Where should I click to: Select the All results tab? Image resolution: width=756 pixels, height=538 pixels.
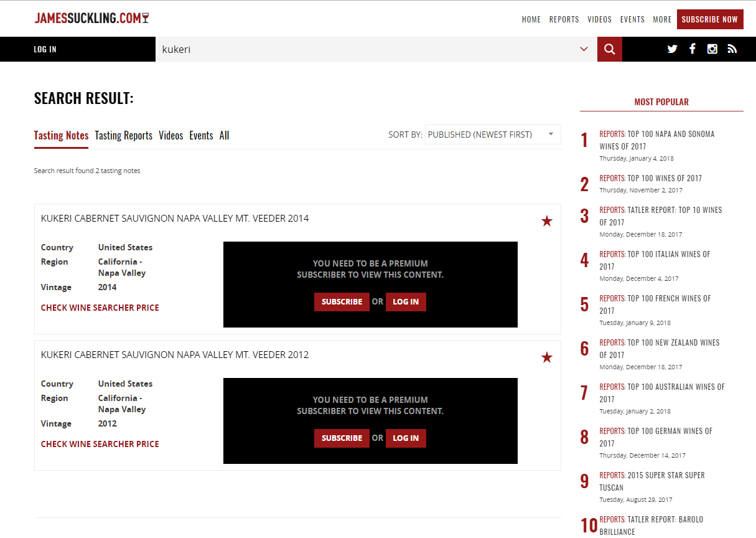tap(224, 136)
